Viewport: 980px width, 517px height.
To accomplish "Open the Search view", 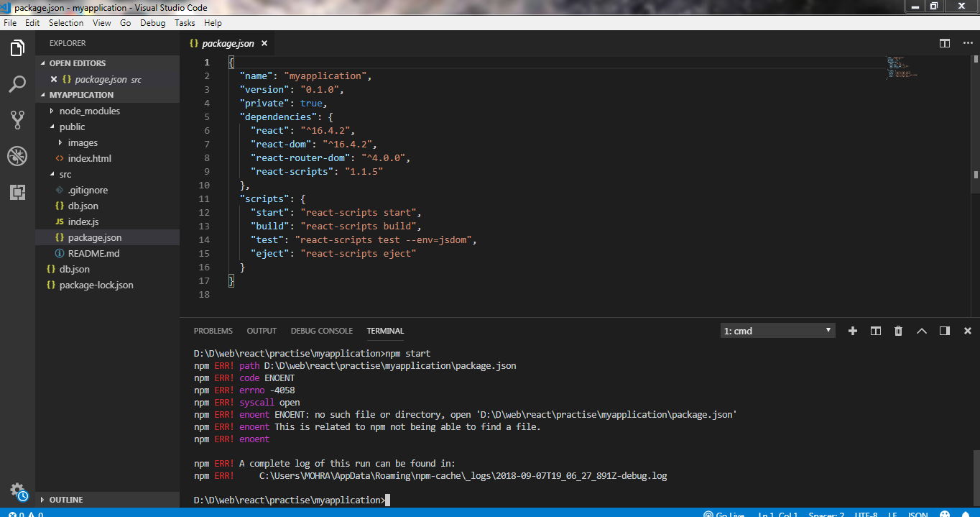I will (x=17, y=84).
